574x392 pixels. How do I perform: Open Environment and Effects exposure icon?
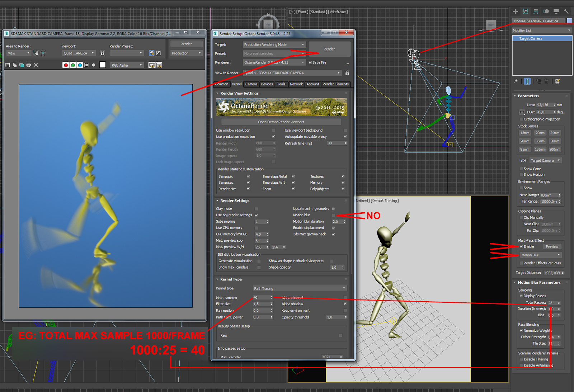[159, 53]
